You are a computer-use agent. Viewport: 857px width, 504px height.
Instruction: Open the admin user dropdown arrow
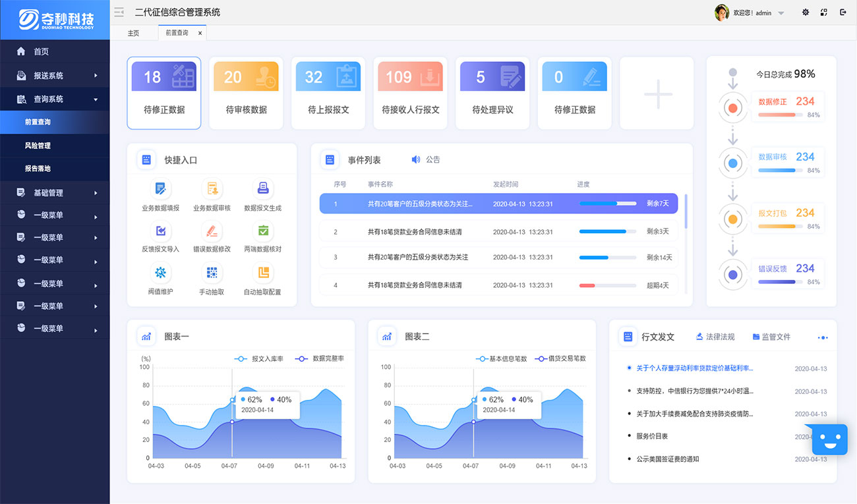coord(781,13)
